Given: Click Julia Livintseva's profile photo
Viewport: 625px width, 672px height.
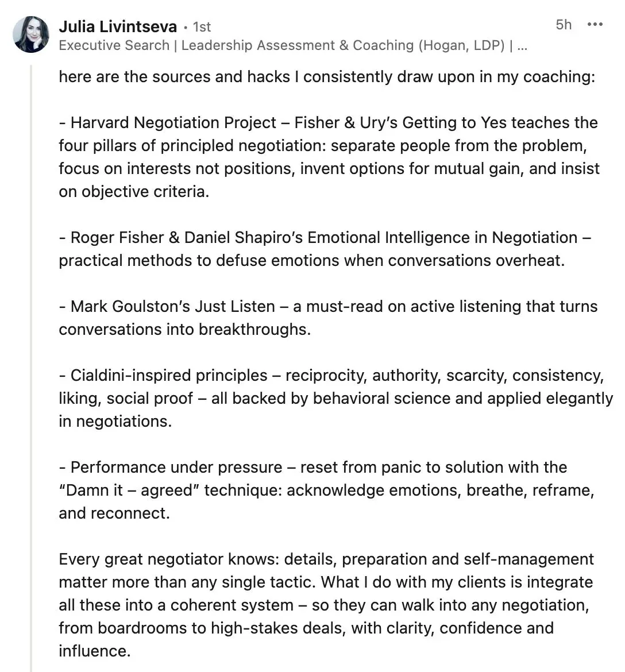Looking at the screenshot, I should point(31,34).
